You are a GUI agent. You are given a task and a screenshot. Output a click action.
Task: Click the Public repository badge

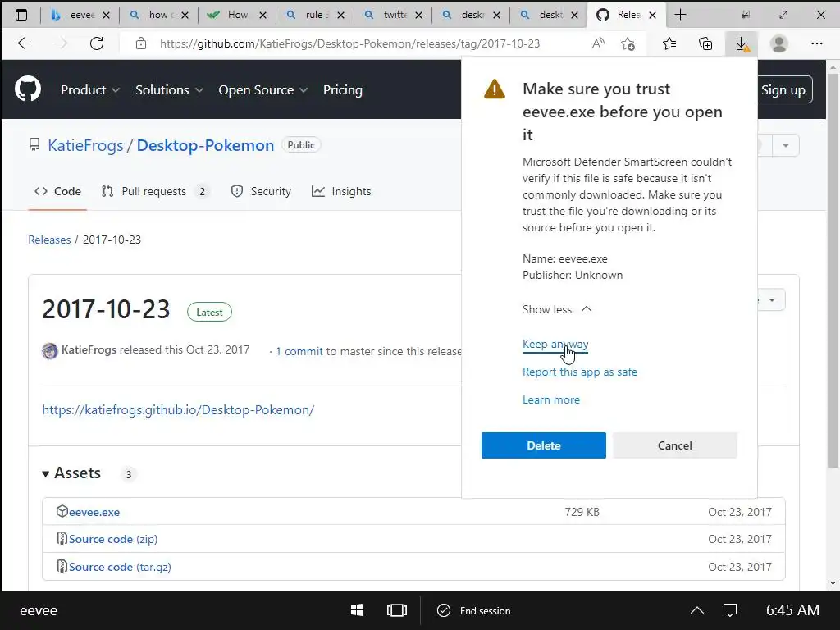coord(301,144)
